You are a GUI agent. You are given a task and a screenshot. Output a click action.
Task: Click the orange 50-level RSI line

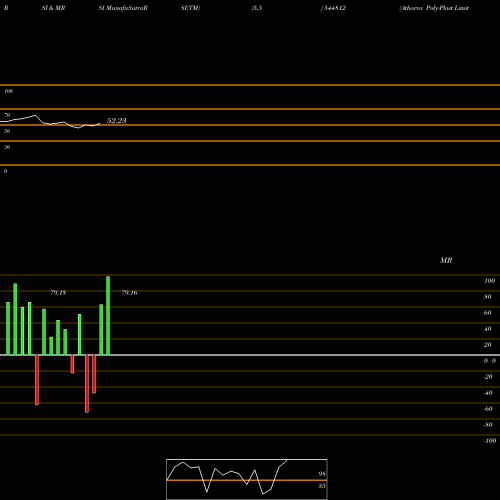(250, 125)
